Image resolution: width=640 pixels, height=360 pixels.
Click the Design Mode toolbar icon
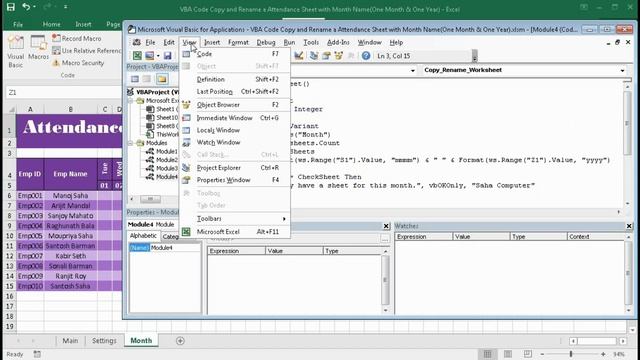tap(299, 56)
